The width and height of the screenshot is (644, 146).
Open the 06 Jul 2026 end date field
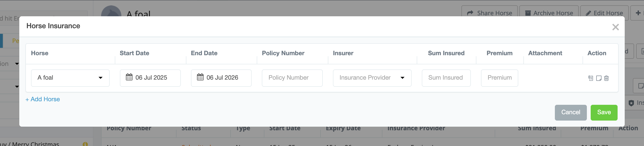tap(222, 78)
